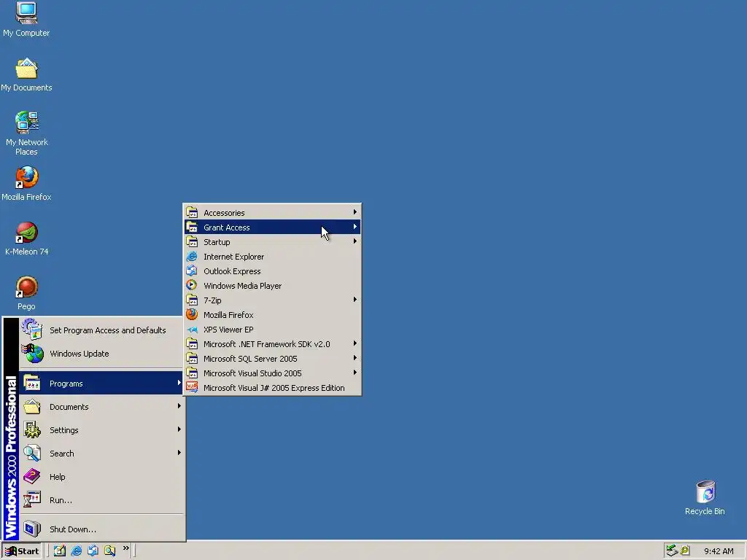Select the Recycle Bin desktop icon
The width and height of the screenshot is (747, 560).
pyautogui.click(x=705, y=497)
